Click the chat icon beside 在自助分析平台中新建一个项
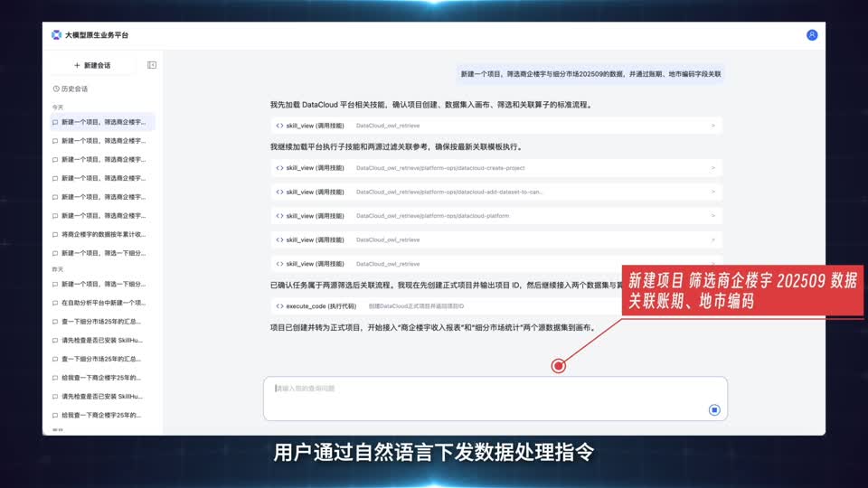 click(55, 304)
